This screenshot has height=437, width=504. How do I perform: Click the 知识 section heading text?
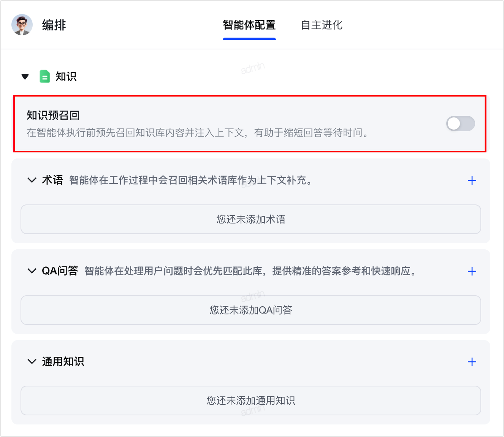(x=66, y=76)
